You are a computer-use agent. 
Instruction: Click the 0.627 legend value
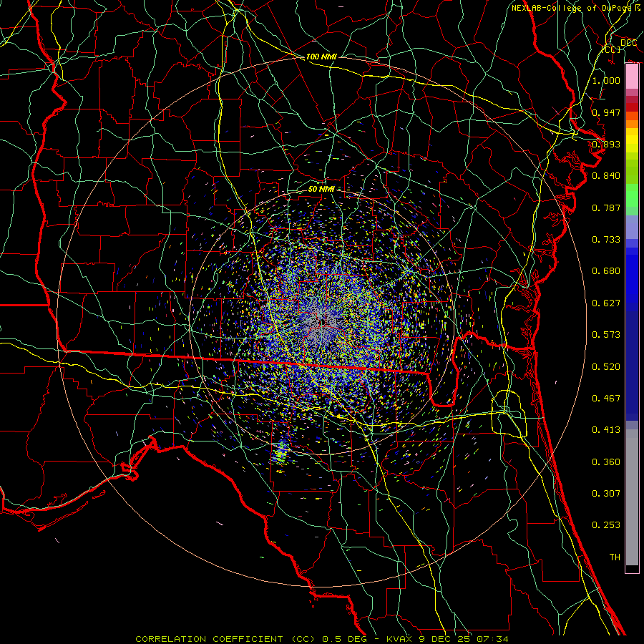click(x=606, y=303)
